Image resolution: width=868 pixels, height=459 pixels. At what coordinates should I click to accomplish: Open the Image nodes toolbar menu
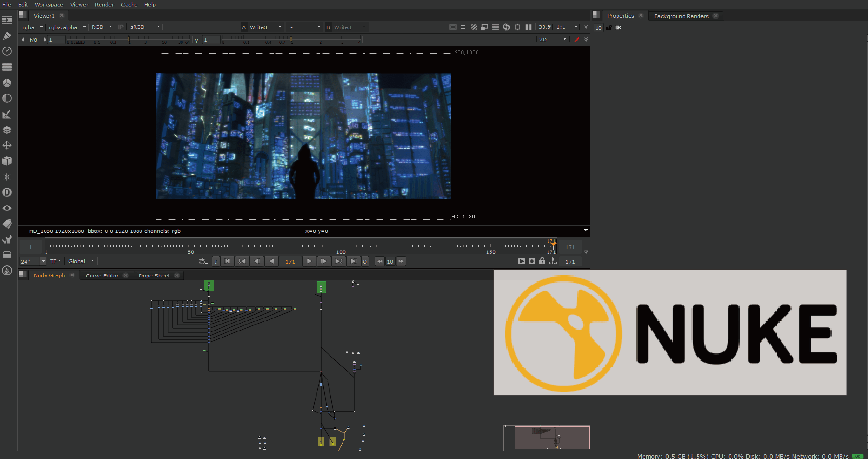point(7,20)
